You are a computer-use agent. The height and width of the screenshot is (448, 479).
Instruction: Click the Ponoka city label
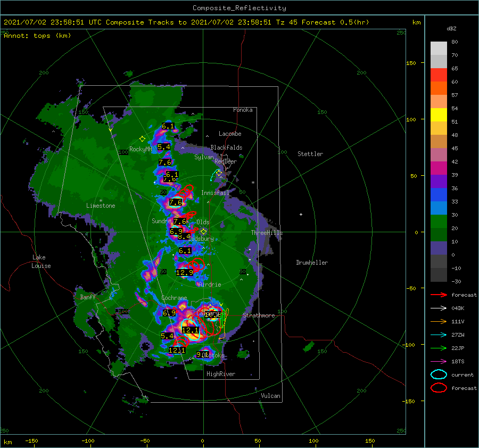[x=243, y=110]
